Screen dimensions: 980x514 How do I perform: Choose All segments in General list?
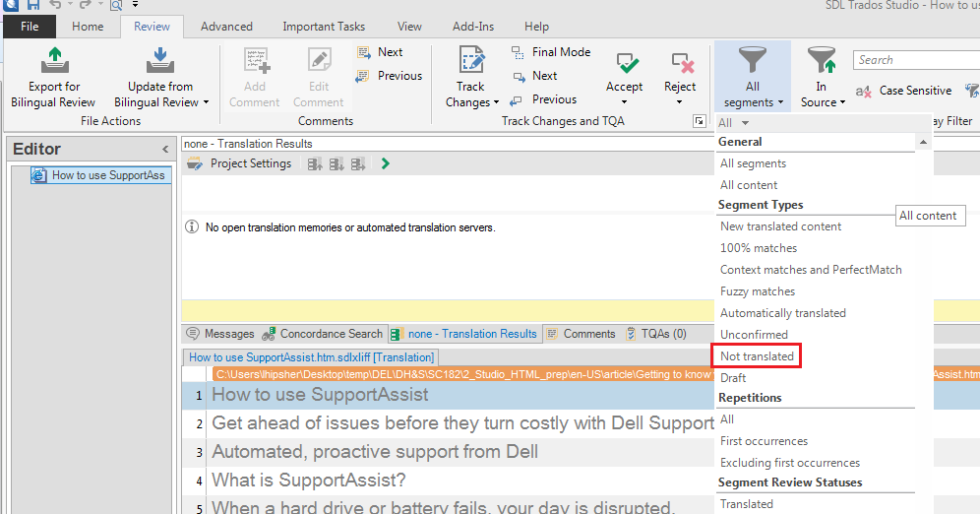[x=753, y=163]
